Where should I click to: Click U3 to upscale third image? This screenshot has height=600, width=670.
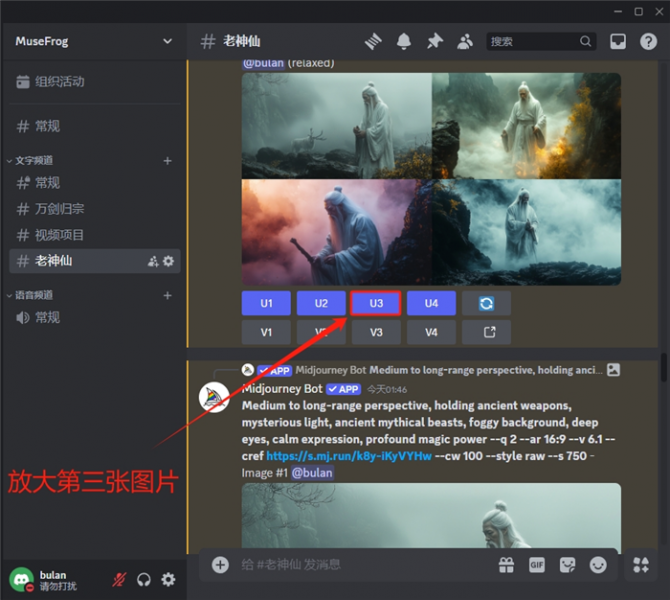[376, 303]
